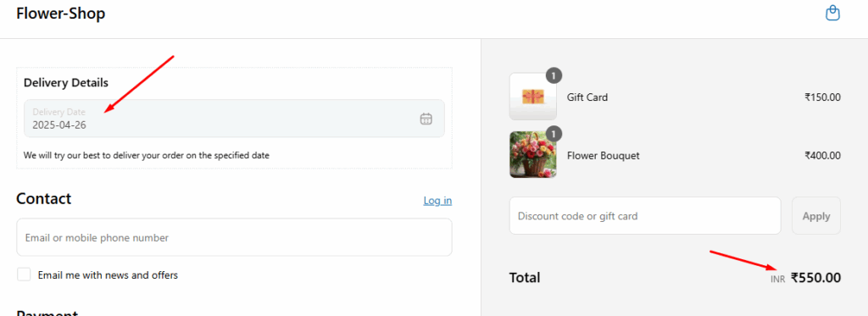The height and width of the screenshot is (316, 868).
Task: Click the ₹150.00 Gift Card price
Action: (x=822, y=97)
